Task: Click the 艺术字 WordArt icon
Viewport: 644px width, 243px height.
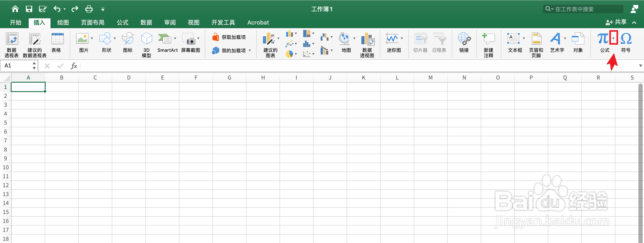Action: coord(555,39)
